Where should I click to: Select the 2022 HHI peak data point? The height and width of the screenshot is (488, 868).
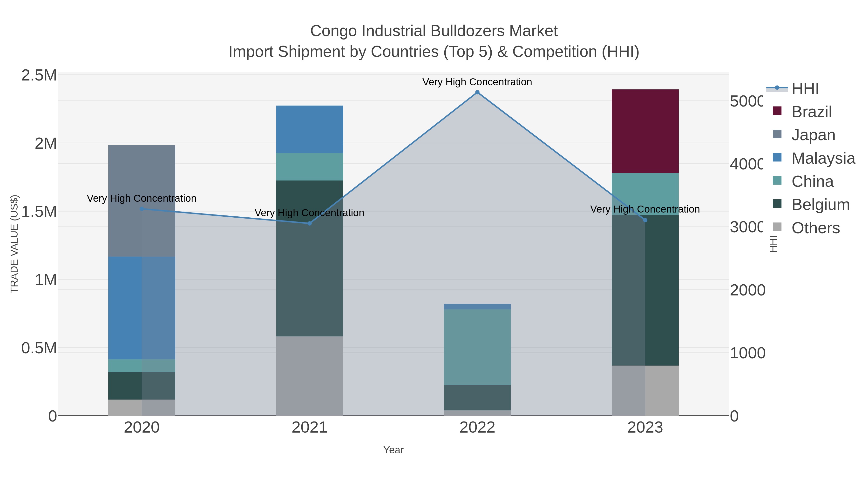pyautogui.click(x=477, y=92)
